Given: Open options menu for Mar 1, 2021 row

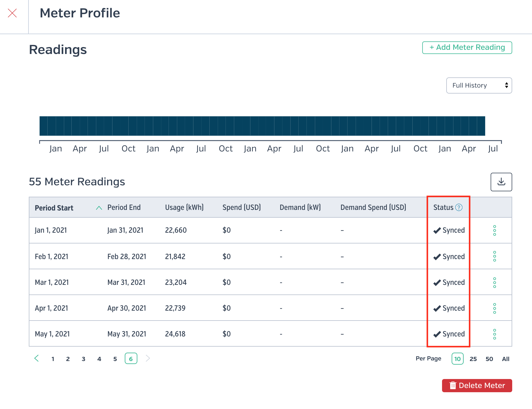Looking at the screenshot, I should click(x=495, y=282).
